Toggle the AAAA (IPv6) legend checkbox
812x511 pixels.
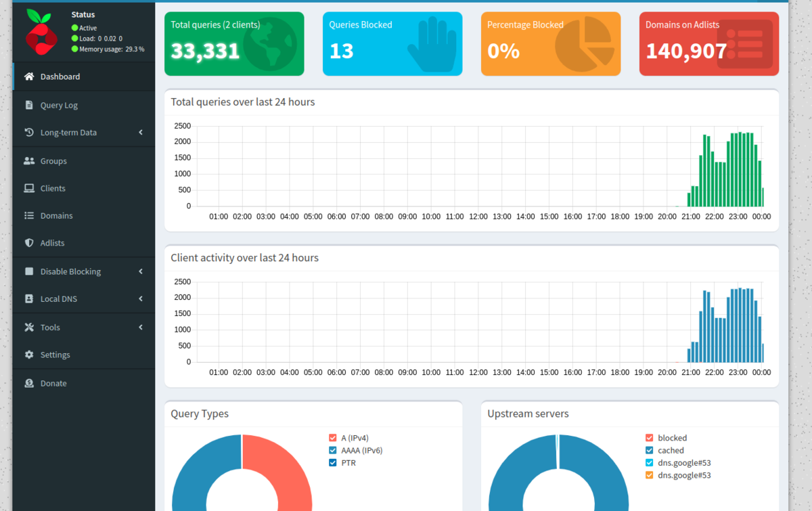coord(332,450)
